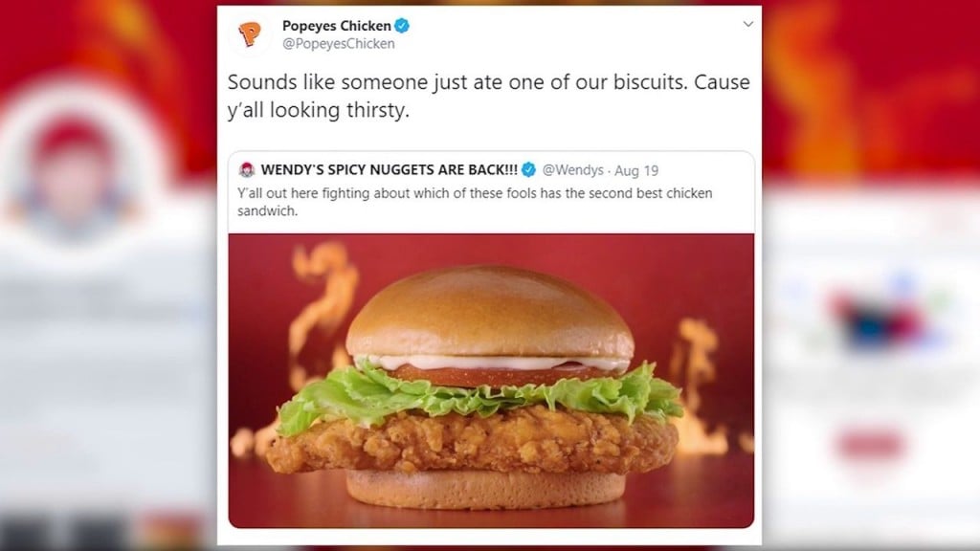Viewport: 980px width, 551px height.
Task: Open the Popeyes Chicken profile name
Action: pyautogui.click(x=336, y=26)
